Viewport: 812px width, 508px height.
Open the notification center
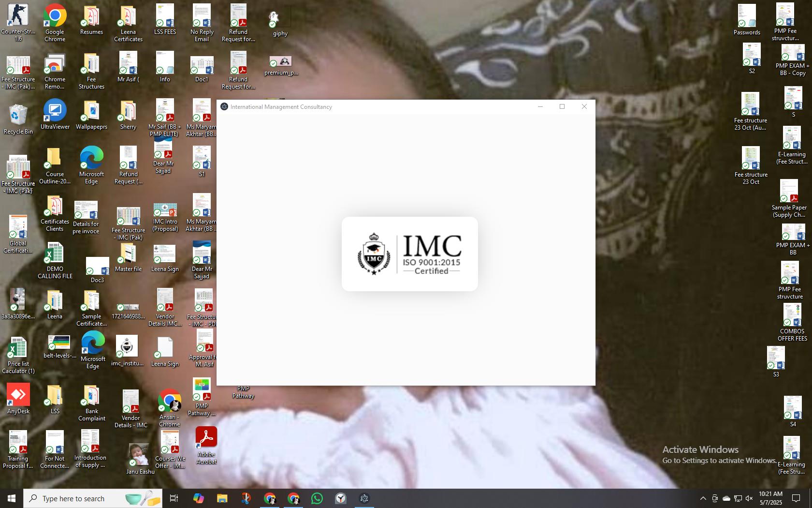click(x=796, y=498)
